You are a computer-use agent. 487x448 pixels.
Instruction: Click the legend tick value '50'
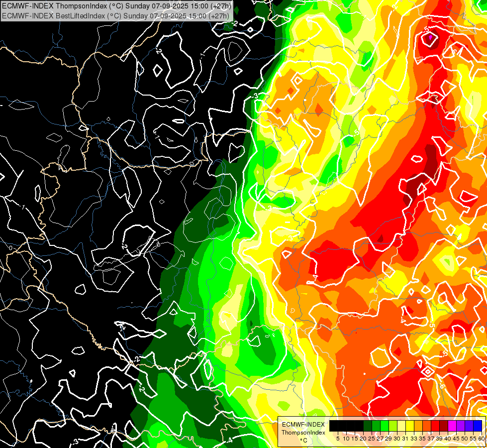(x=465, y=439)
